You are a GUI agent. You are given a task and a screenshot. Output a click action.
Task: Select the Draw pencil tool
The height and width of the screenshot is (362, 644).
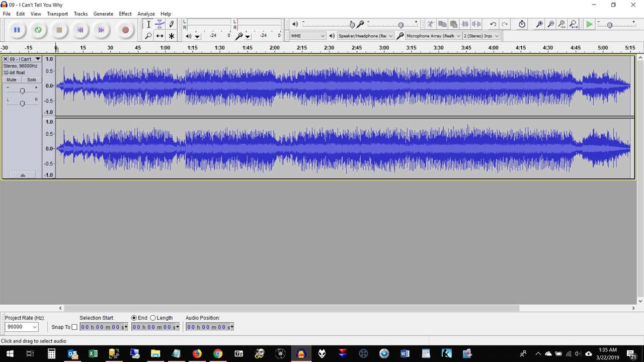171,24
